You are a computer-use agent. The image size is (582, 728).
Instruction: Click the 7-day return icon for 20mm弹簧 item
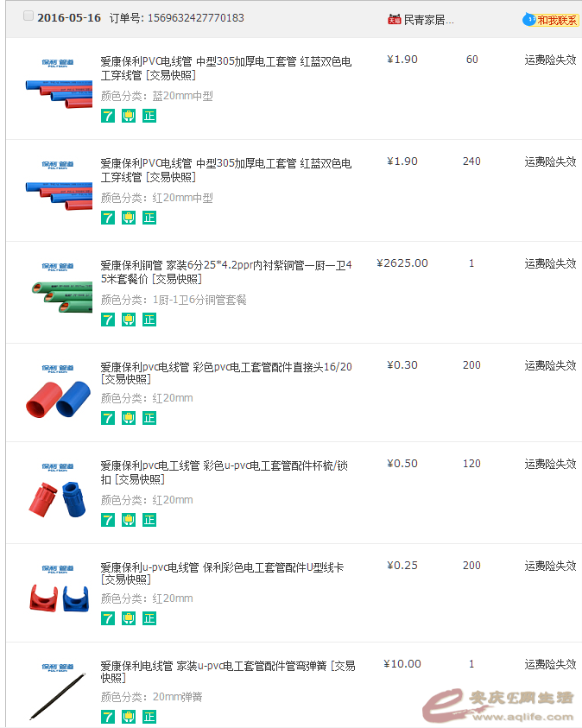click(108, 717)
